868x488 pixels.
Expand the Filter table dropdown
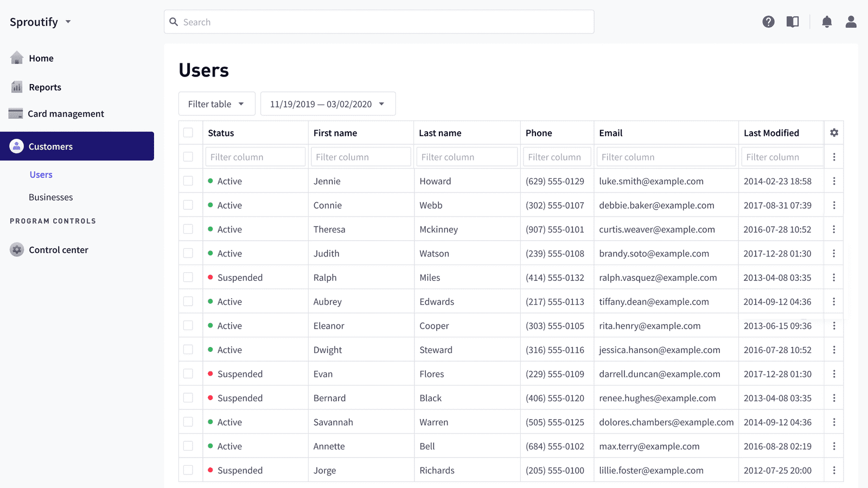tap(217, 104)
